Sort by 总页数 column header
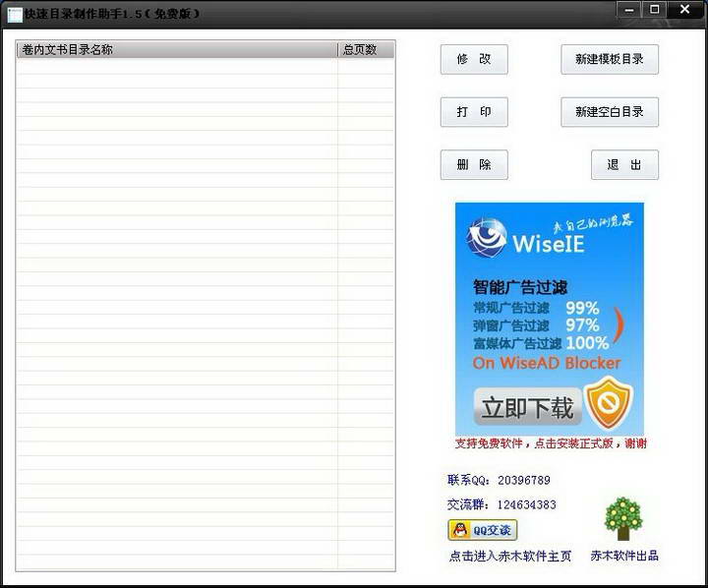Viewport: 708px width, 588px height. click(366, 50)
